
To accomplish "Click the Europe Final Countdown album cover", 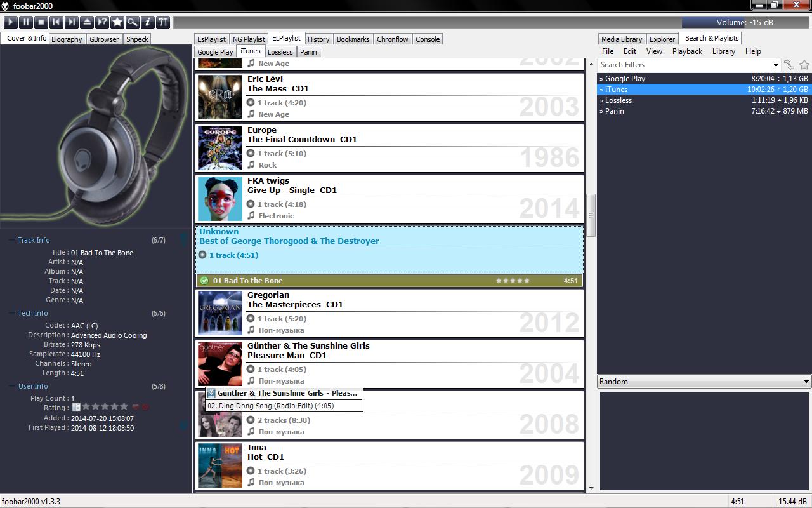I will (219, 147).
